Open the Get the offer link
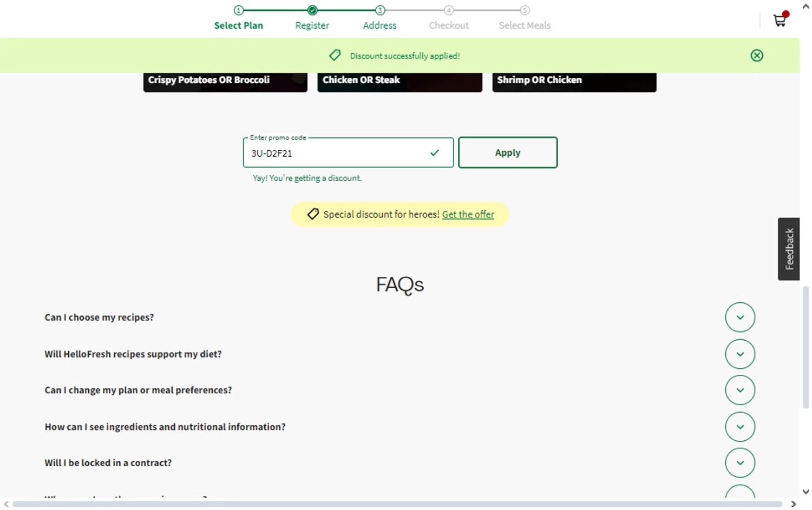Image resolution: width=812 pixels, height=510 pixels. pyautogui.click(x=468, y=214)
